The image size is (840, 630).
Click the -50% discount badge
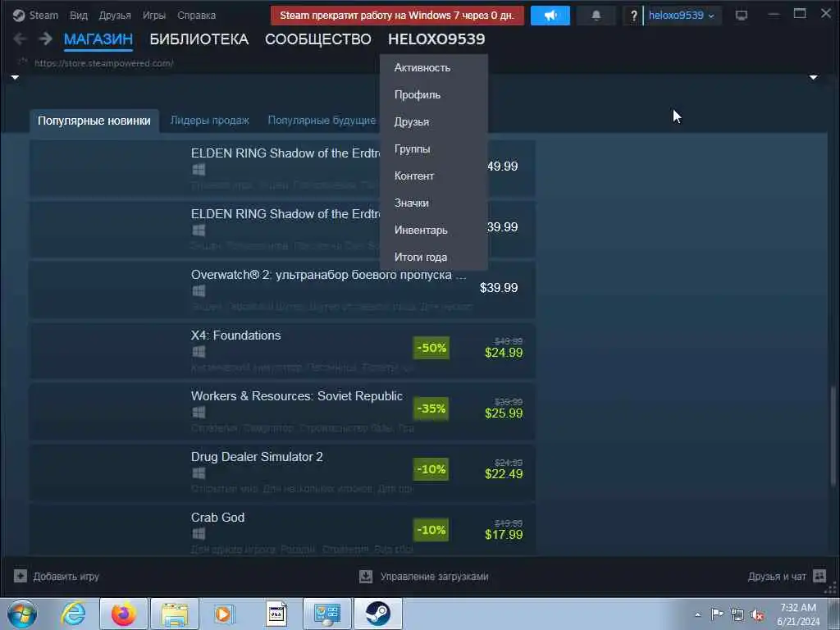pos(431,348)
